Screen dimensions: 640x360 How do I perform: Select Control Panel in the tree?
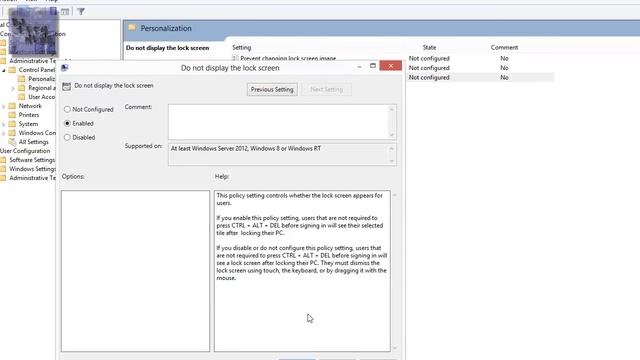click(37, 70)
